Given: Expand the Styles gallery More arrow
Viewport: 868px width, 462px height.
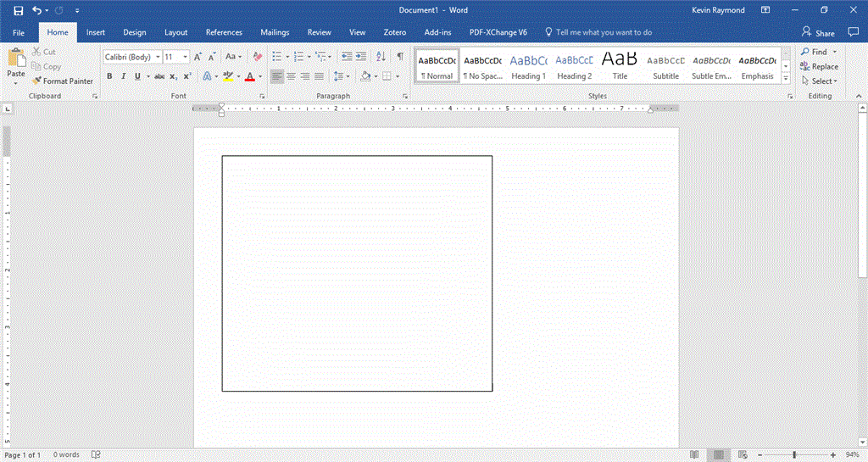Looking at the screenshot, I should pos(786,79).
